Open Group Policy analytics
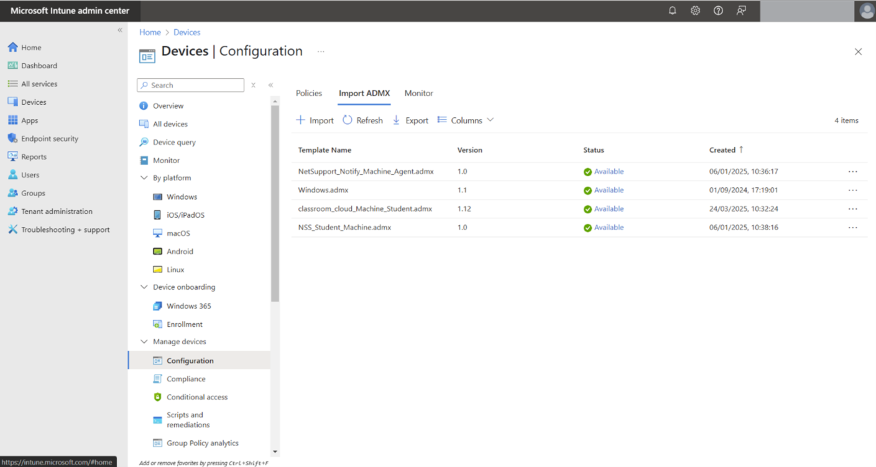Viewport: 876px width, 467px height. pos(202,443)
